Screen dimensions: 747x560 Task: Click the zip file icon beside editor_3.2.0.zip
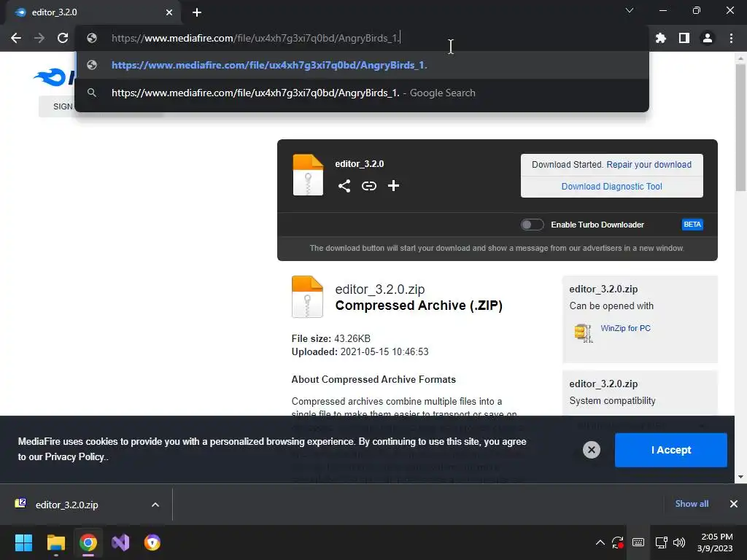tap(307, 297)
